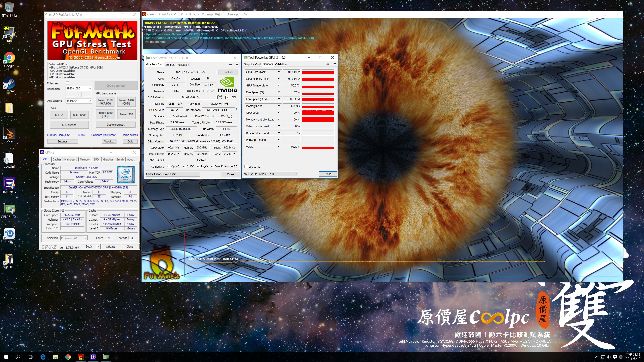Open the cpuz_x64 desktop icon
The width and height of the screenshot is (644, 362).
9,185
